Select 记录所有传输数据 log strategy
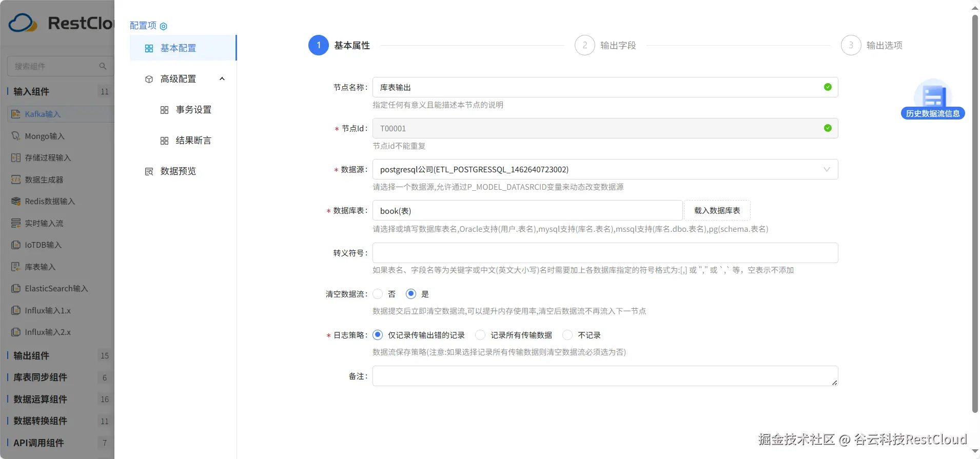Image resolution: width=980 pixels, height=459 pixels. click(x=480, y=335)
